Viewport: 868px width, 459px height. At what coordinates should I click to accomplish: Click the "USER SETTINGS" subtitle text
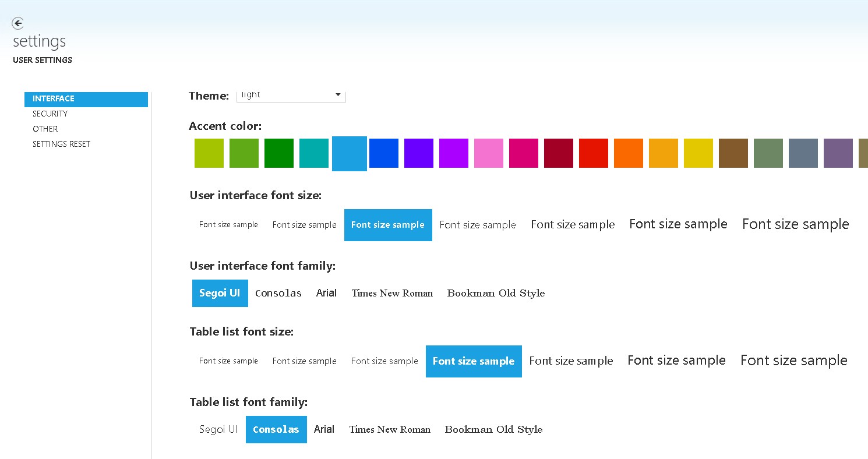click(43, 60)
